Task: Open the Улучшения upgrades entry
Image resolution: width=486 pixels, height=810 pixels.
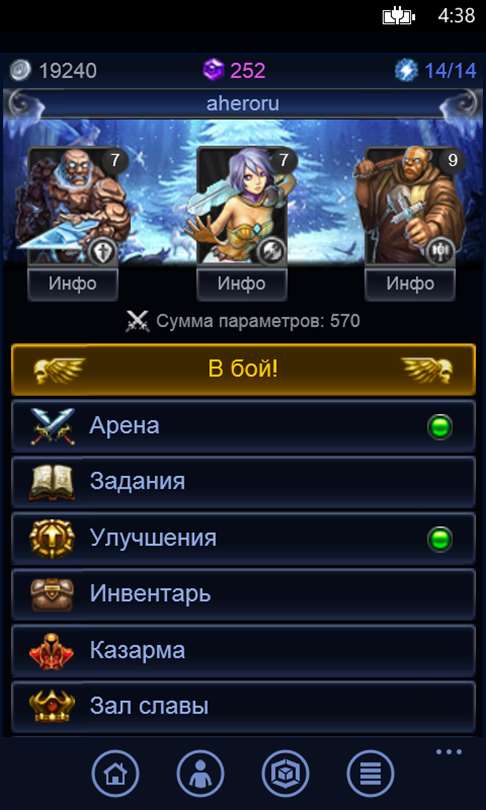Action: (243, 539)
